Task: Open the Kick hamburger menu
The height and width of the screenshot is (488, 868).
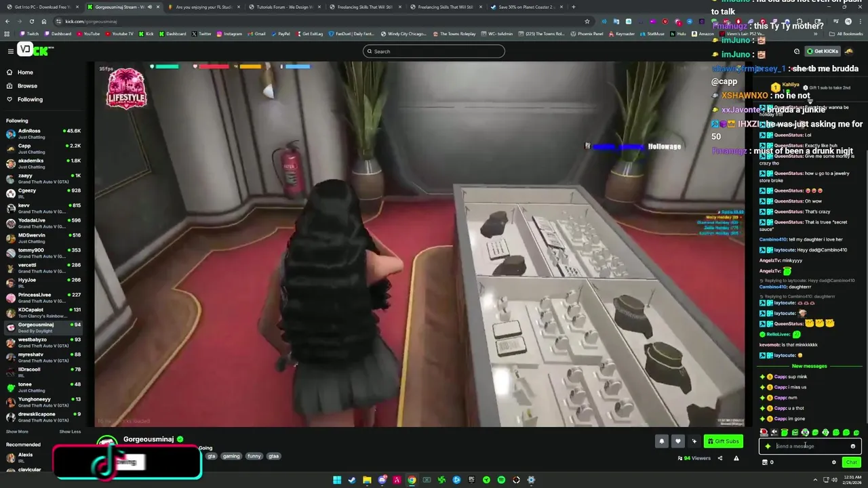Action: (x=10, y=51)
